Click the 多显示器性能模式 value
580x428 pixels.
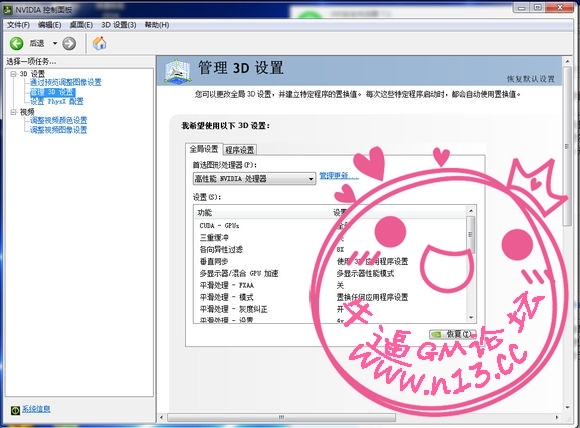pos(365,273)
